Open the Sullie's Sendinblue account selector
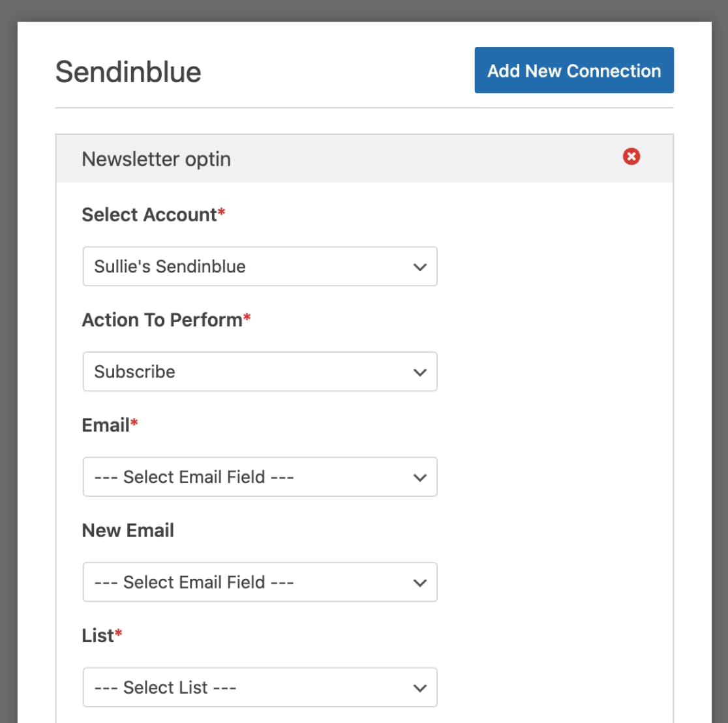 tap(260, 266)
